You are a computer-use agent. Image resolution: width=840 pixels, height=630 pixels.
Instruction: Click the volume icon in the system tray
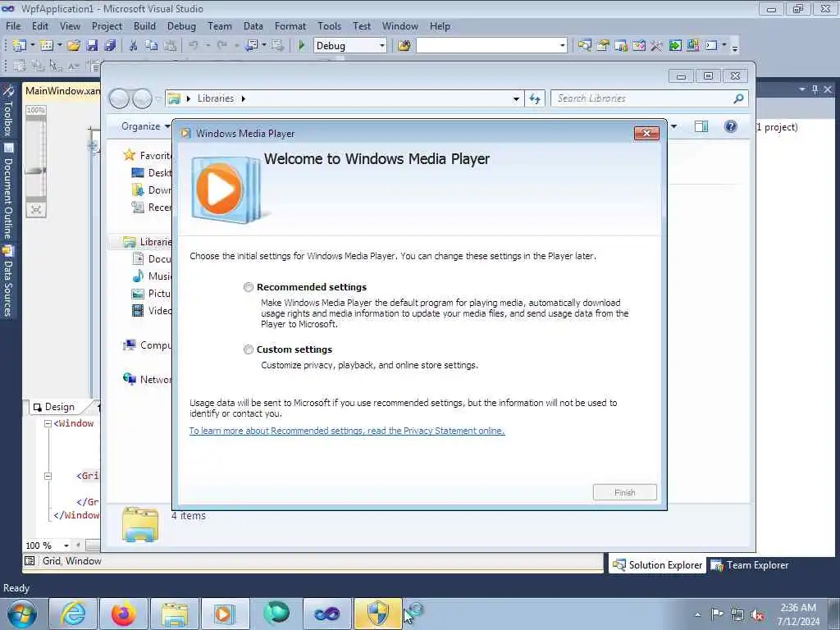[x=757, y=614]
